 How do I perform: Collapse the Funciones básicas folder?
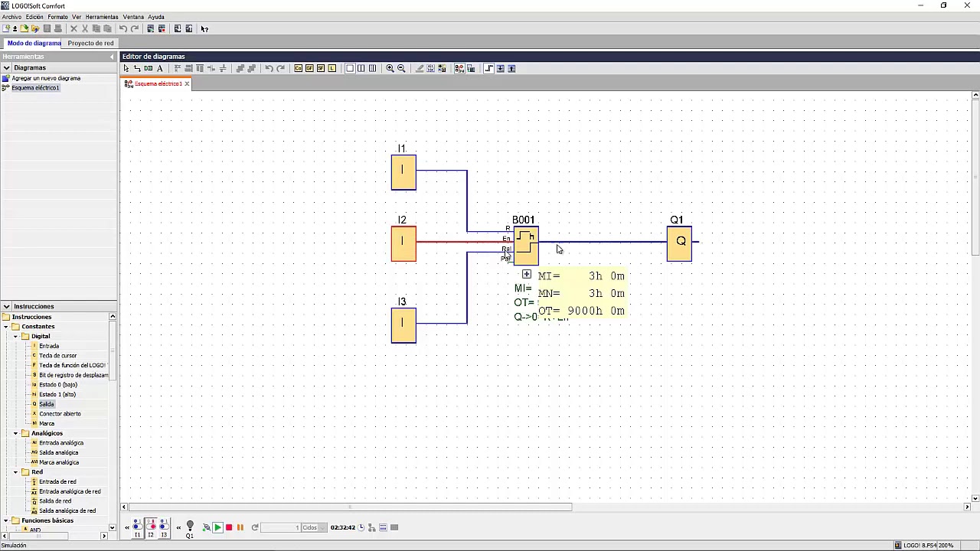(5, 520)
